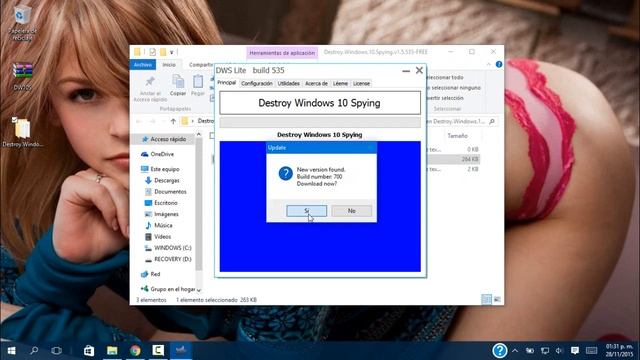This screenshot has width=640, height=360.
Task: Open Archivo menu in File Explorer
Action: 142,64
